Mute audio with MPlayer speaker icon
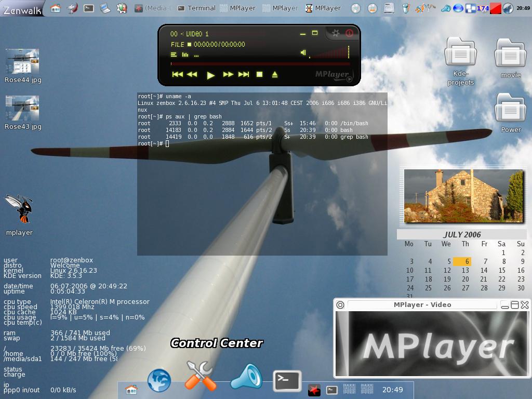532x399 pixels. (303, 52)
